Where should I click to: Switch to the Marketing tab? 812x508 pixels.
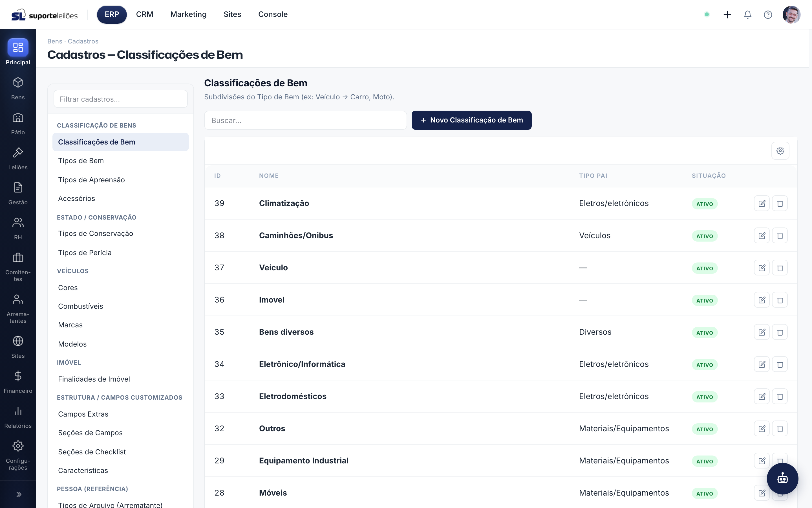click(188, 14)
